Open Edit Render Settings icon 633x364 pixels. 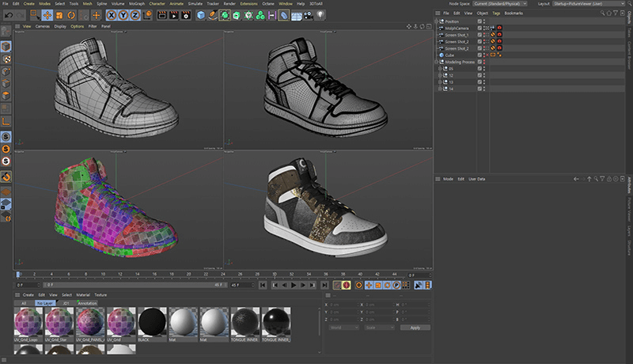pyautogui.click(x=186, y=15)
